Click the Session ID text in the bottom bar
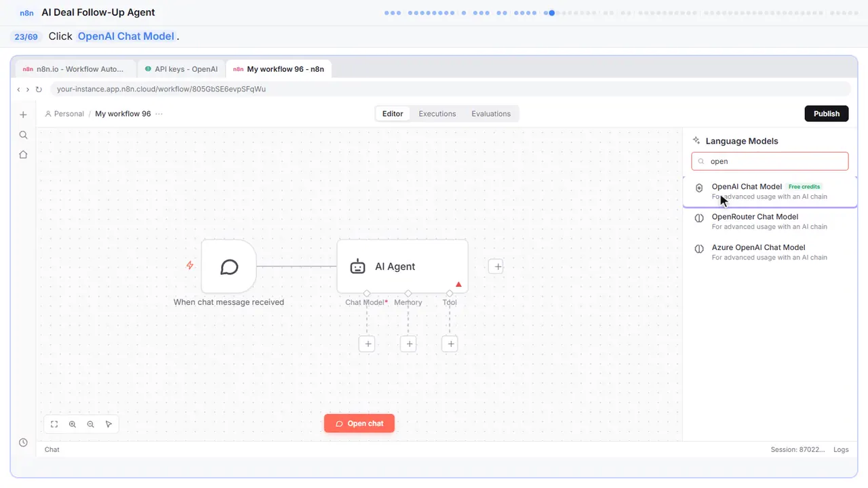868x488 pixels. coord(798,449)
